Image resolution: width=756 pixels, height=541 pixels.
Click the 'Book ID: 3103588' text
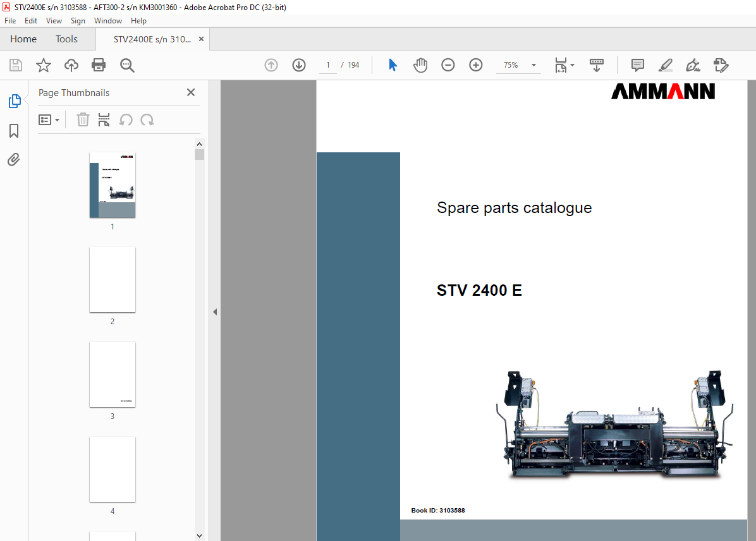click(438, 510)
